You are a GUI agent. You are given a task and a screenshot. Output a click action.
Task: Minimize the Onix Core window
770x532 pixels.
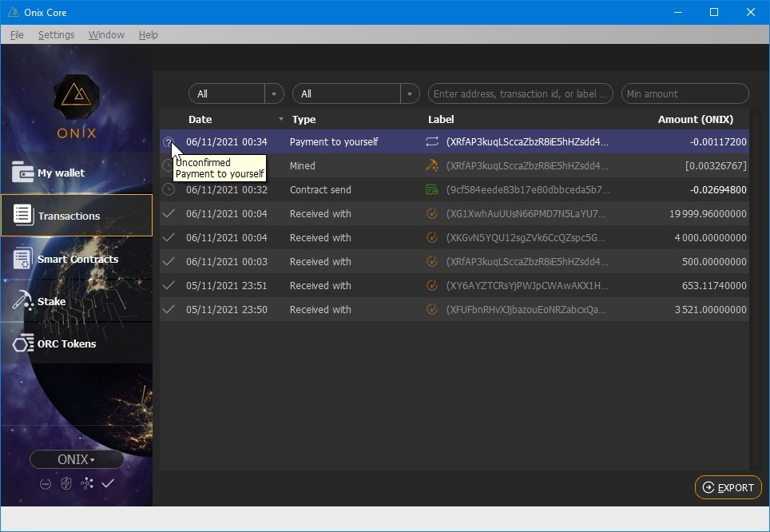click(678, 12)
